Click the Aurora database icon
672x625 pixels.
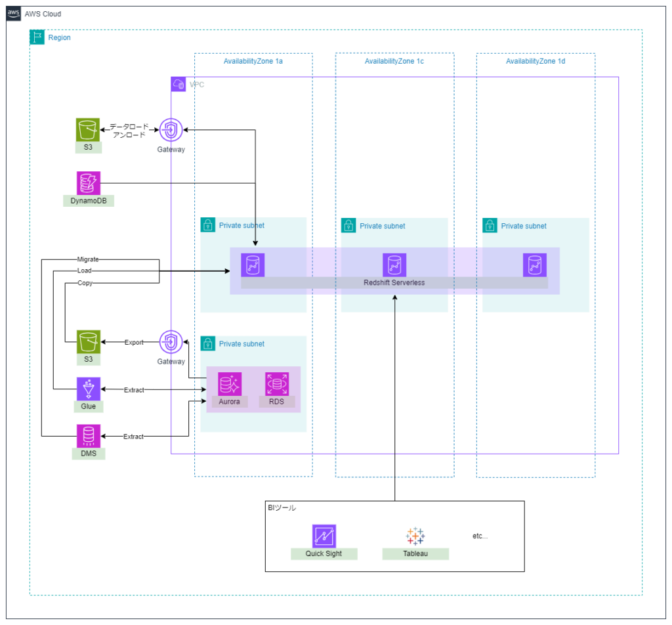[230, 384]
